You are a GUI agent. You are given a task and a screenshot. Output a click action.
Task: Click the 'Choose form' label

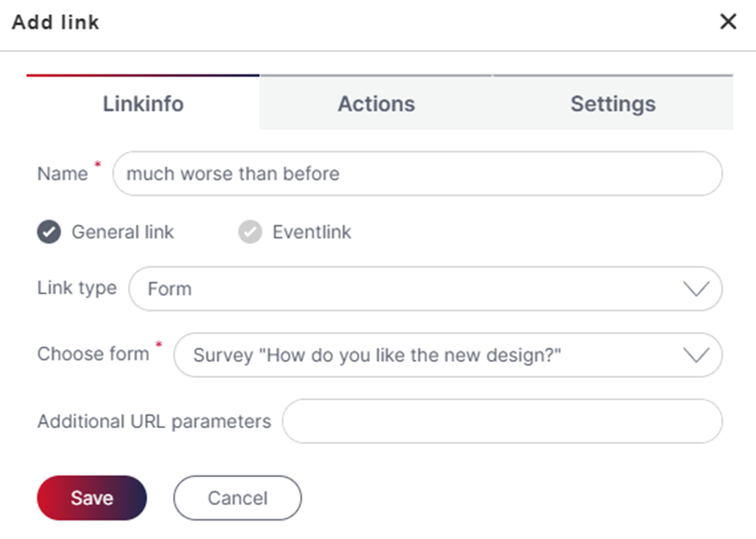(93, 354)
